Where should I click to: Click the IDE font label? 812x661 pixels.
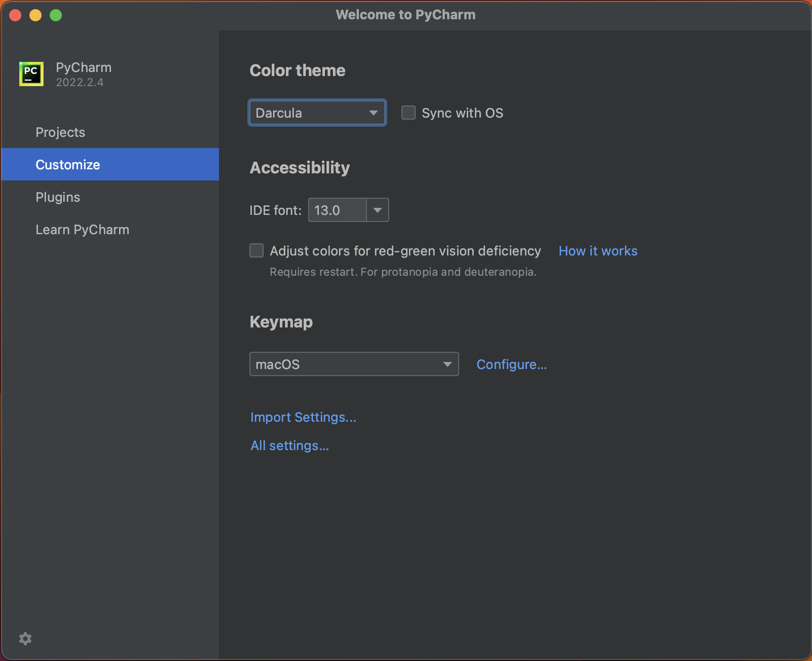pos(275,210)
